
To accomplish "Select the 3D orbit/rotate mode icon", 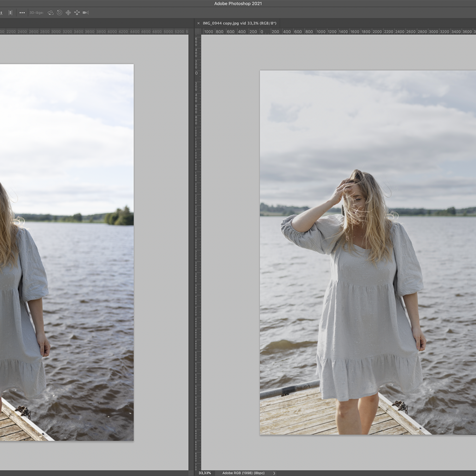I will coord(50,13).
